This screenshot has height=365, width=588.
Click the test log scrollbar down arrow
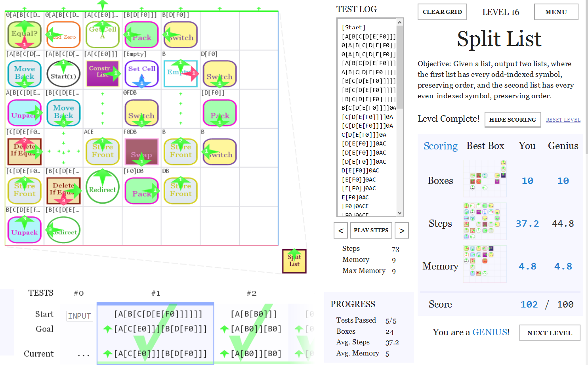coord(400,213)
